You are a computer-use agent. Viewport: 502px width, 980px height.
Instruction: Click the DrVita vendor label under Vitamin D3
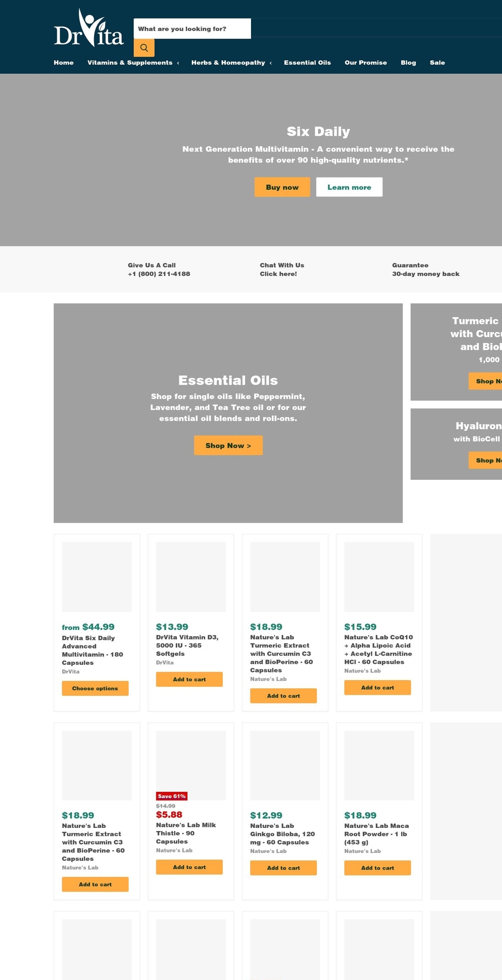click(x=165, y=663)
